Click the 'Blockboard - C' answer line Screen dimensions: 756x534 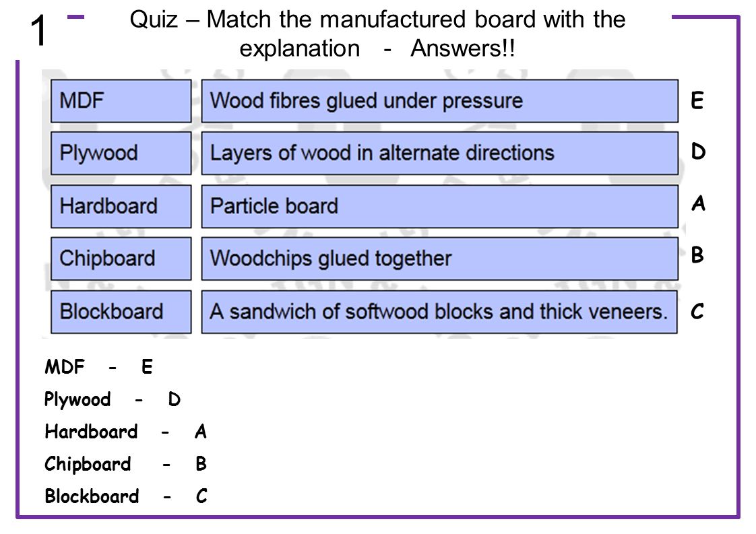(126, 496)
